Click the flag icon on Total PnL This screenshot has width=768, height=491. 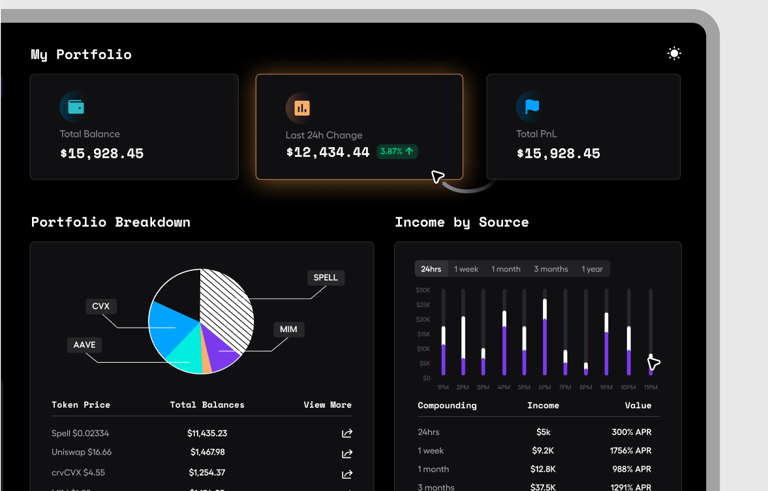click(532, 106)
